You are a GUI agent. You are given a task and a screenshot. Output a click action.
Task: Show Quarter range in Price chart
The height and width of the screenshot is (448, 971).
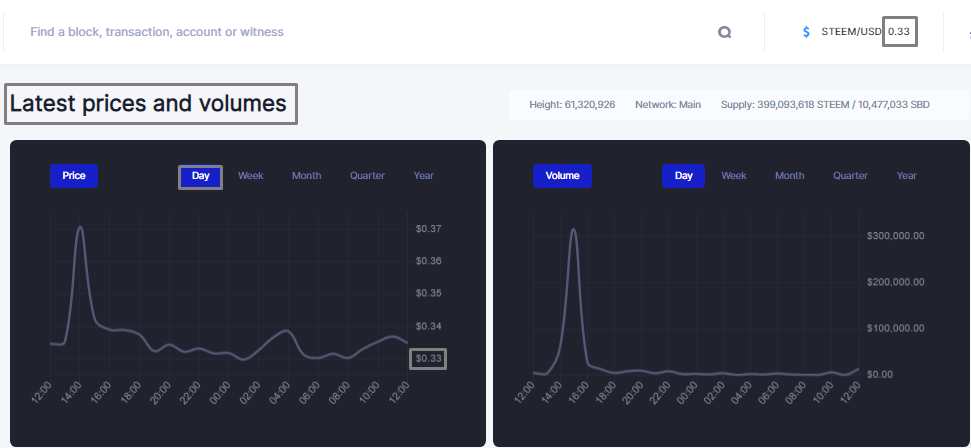[367, 176]
